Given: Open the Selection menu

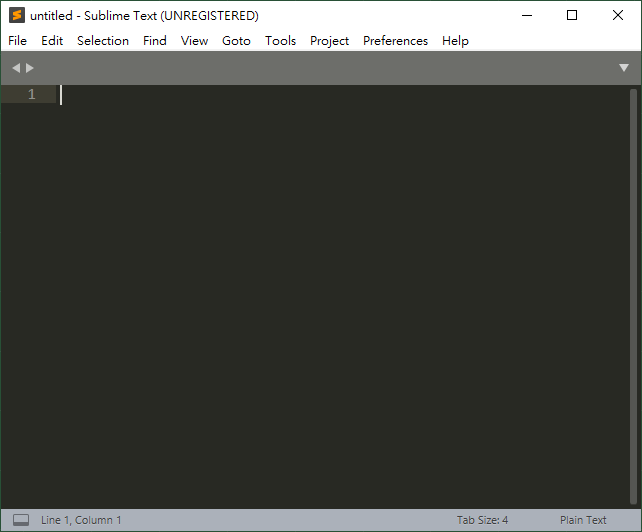Looking at the screenshot, I should pyautogui.click(x=103, y=41).
